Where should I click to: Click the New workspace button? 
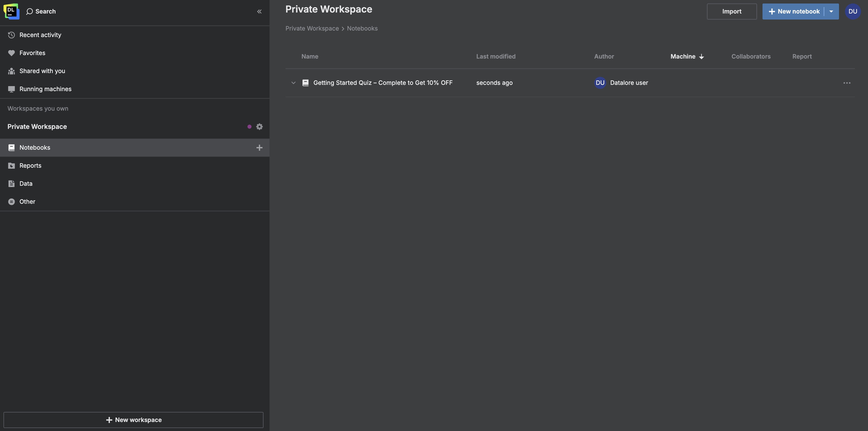coord(133,420)
